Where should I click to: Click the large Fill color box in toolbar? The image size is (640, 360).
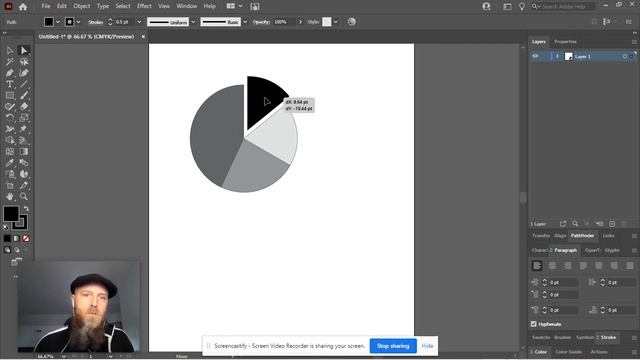pos(11,214)
